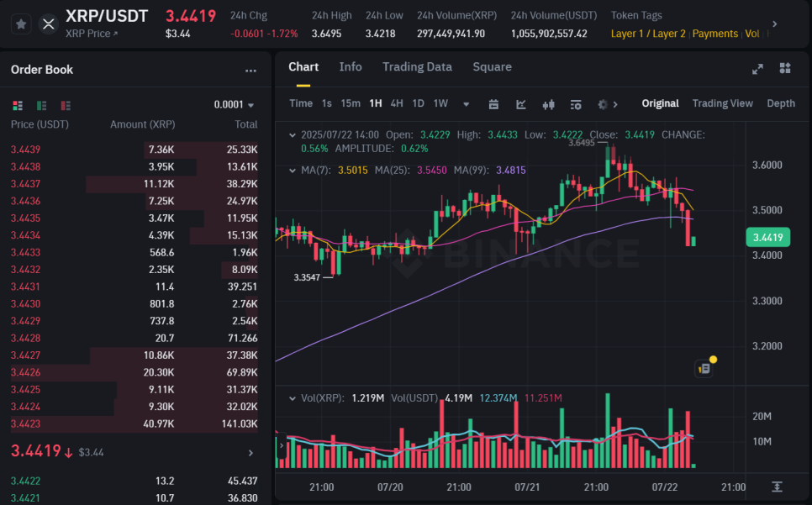Open the chart calendar date picker icon
Image resolution: width=812 pixels, height=505 pixels.
click(493, 104)
